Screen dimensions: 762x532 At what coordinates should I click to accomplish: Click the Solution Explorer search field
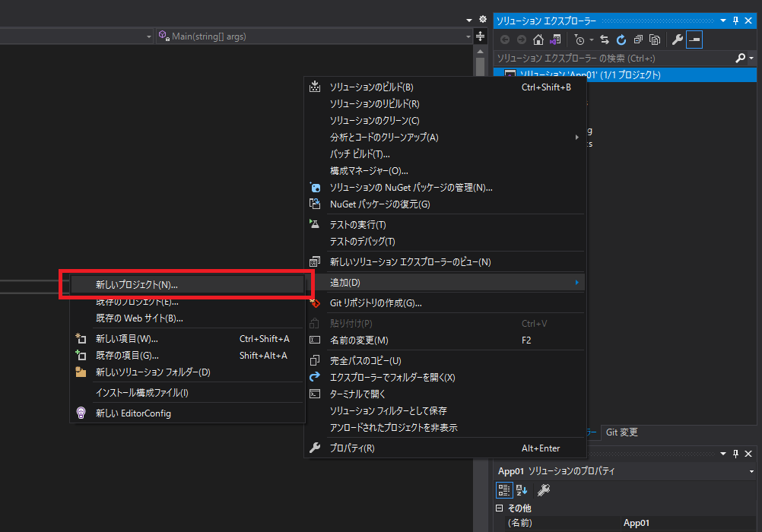pos(613,59)
